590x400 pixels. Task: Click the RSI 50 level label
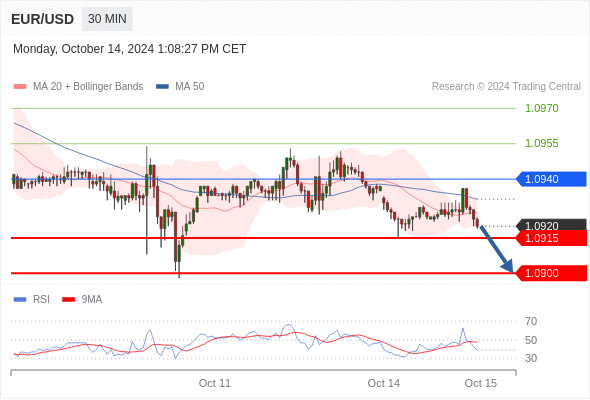tap(531, 340)
